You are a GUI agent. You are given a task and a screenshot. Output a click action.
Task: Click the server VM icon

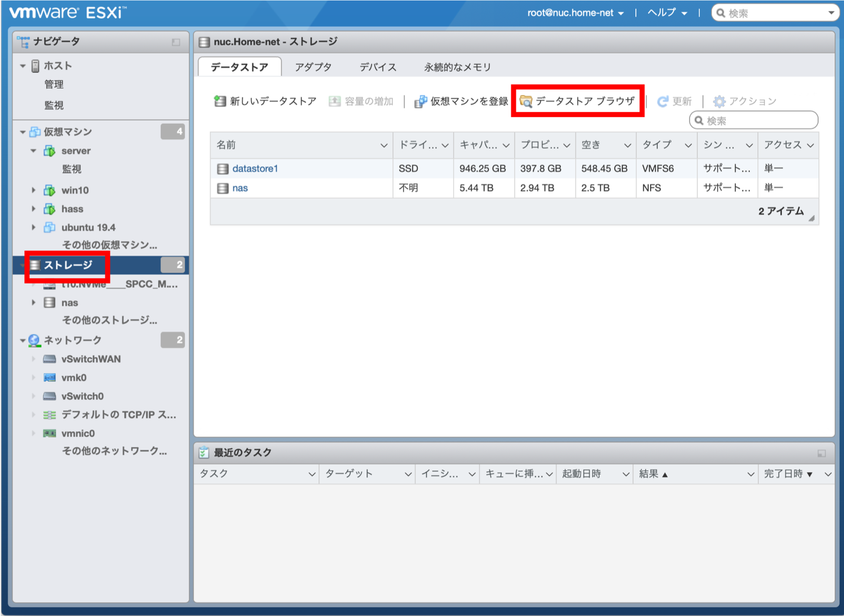coord(50,151)
